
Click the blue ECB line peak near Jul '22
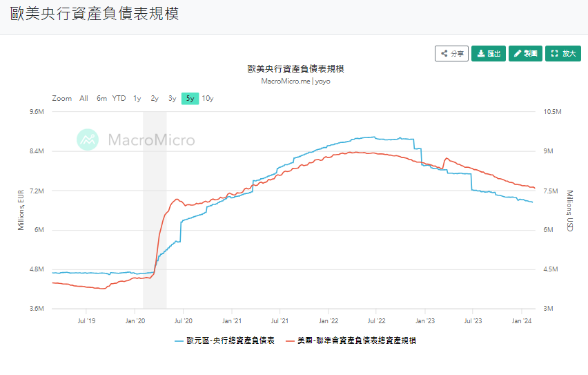(x=373, y=137)
